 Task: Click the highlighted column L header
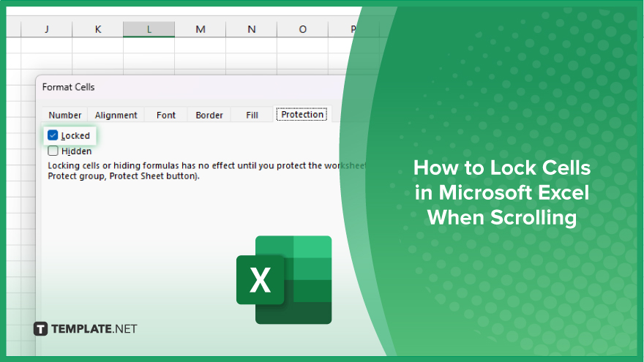coord(149,29)
